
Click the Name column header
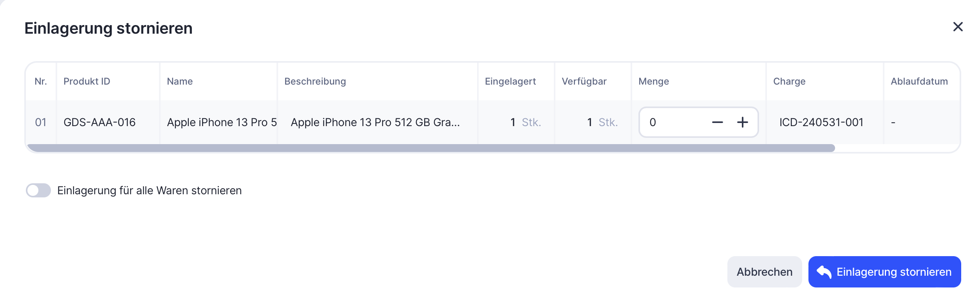[180, 81]
